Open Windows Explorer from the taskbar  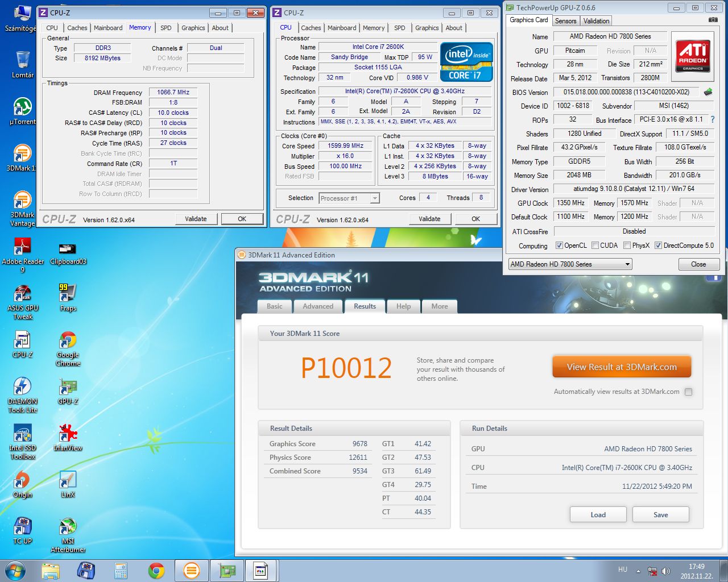click(51, 570)
